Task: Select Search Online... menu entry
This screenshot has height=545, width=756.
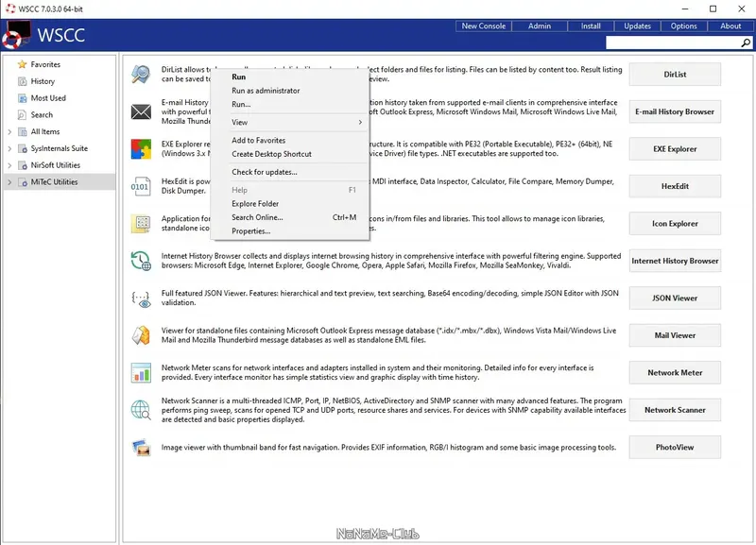Action: tap(290, 217)
